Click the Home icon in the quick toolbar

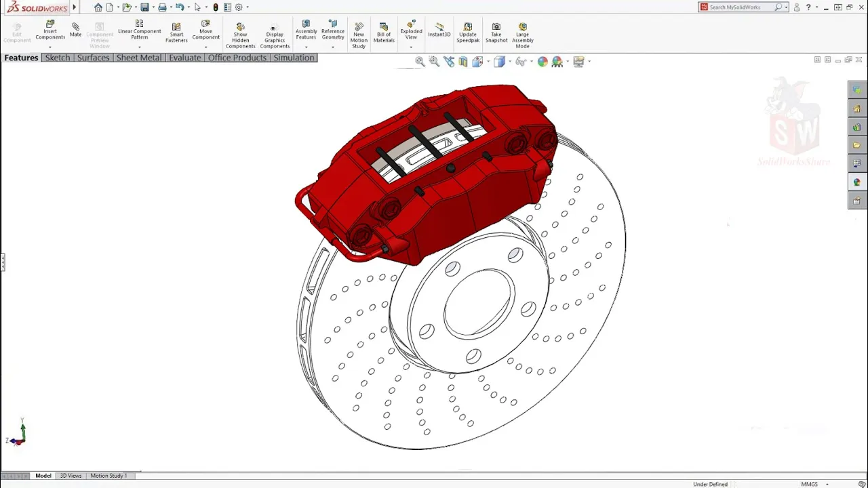coord(98,7)
